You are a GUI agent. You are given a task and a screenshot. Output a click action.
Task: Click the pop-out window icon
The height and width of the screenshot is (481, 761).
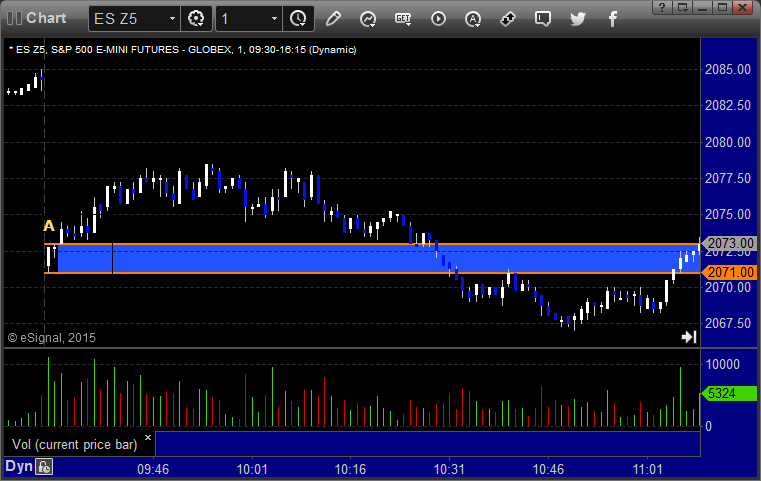[682, 7]
